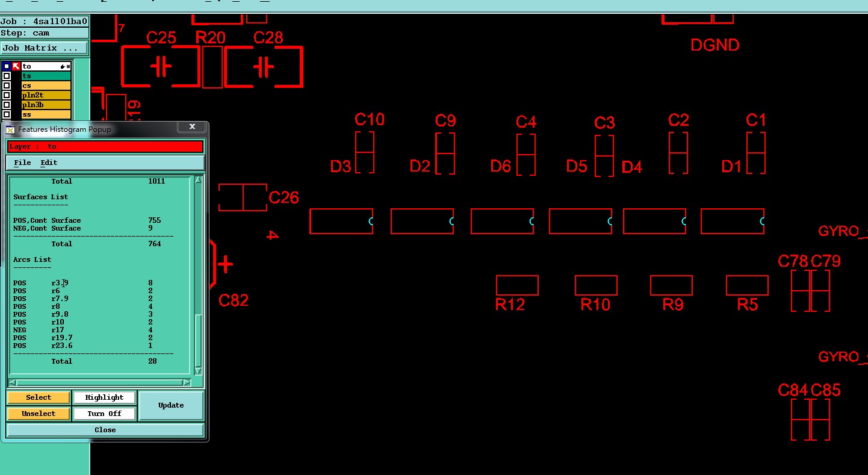Click the 'Job : 4sa1l01ba0' label
The height and width of the screenshot is (475, 868).
(x=44, y=21)
